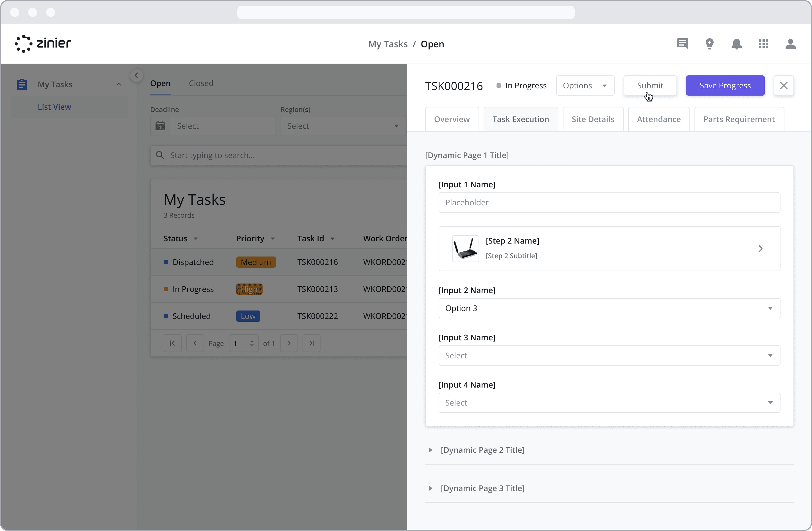Sort by Task Id column arrow
The image size is (812, 531).
tap(333, 238)
